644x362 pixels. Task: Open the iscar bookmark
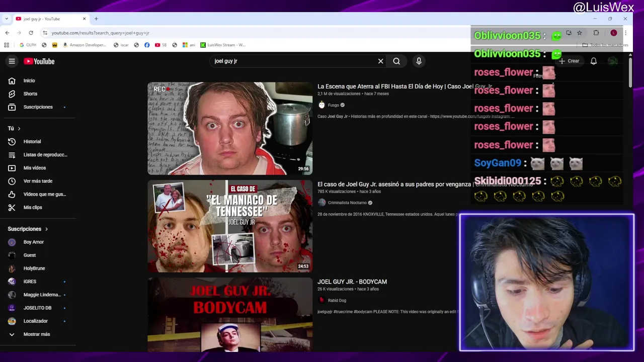(x=121, y=45)
